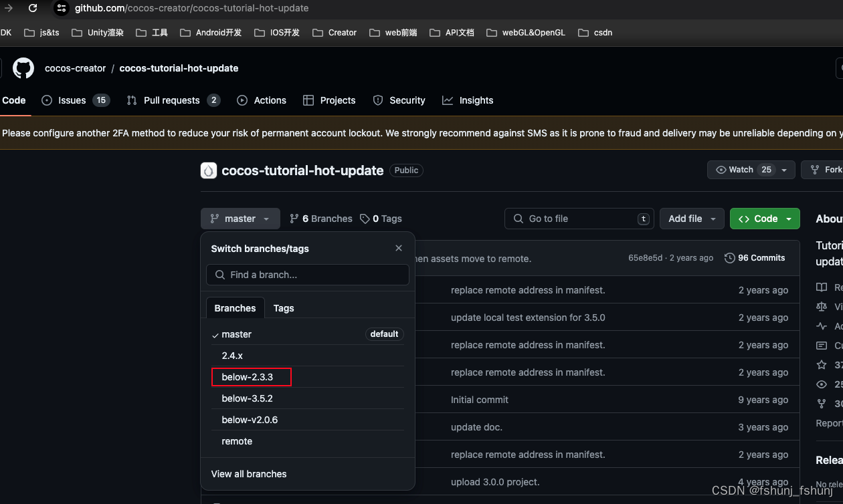This screenshot has height=504, width=843.
Task: Click the Readme book icon in sidebar
Action: (822, 287)
